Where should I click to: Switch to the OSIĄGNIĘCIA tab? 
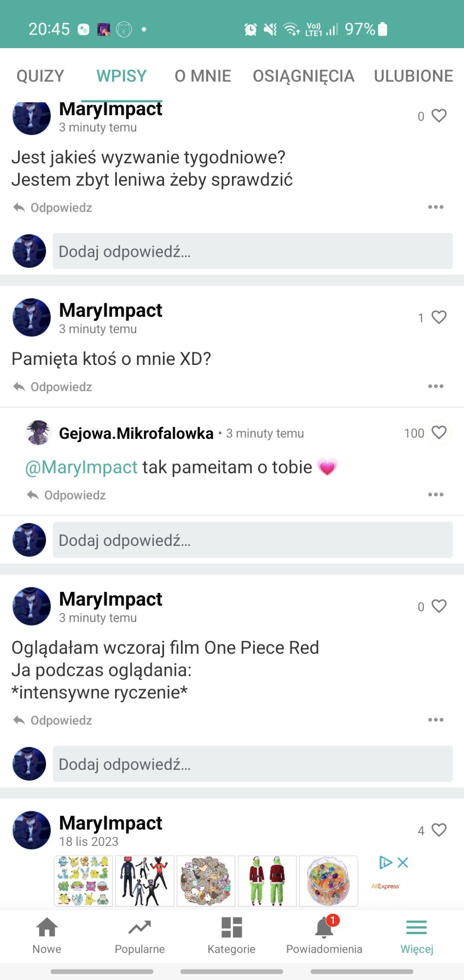click(303, 76)
